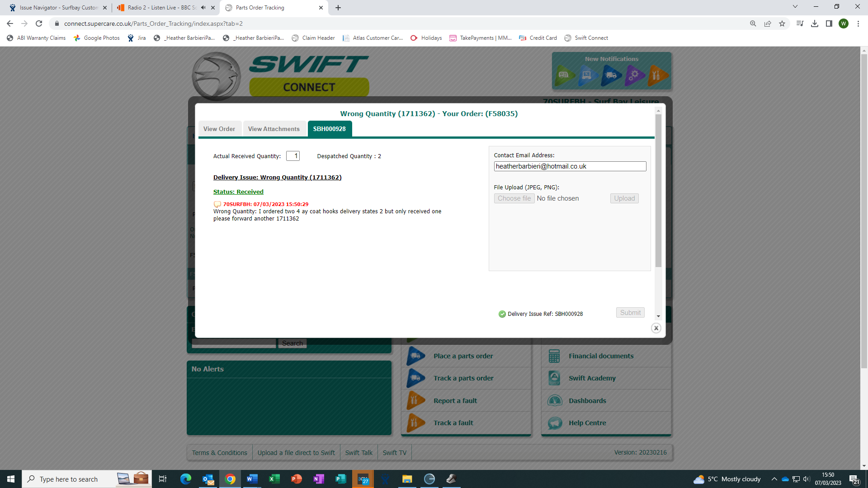Open Chrome zoom magnifier icon in address bar
Viewport: 868px width, 488px height.
coord(753,23)
